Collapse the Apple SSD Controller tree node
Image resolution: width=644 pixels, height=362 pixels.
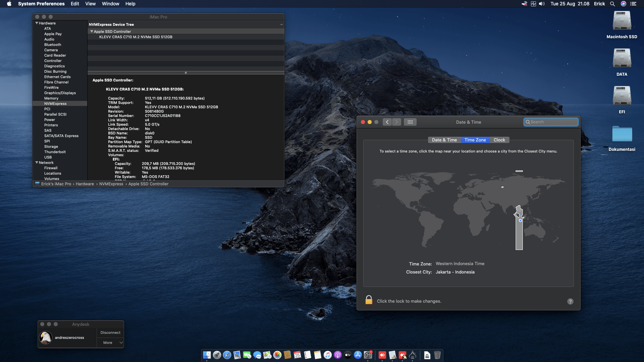tap(92, 32)
